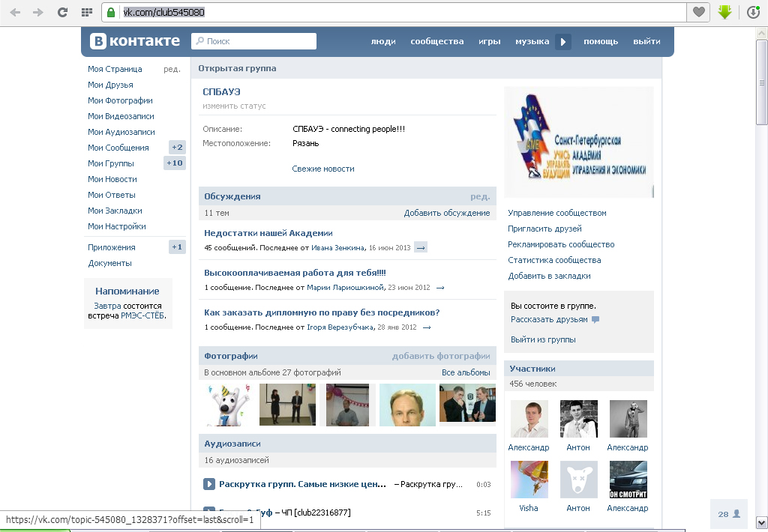Open музыка in top menu
768x532 pixels.
tap(532, 42)
